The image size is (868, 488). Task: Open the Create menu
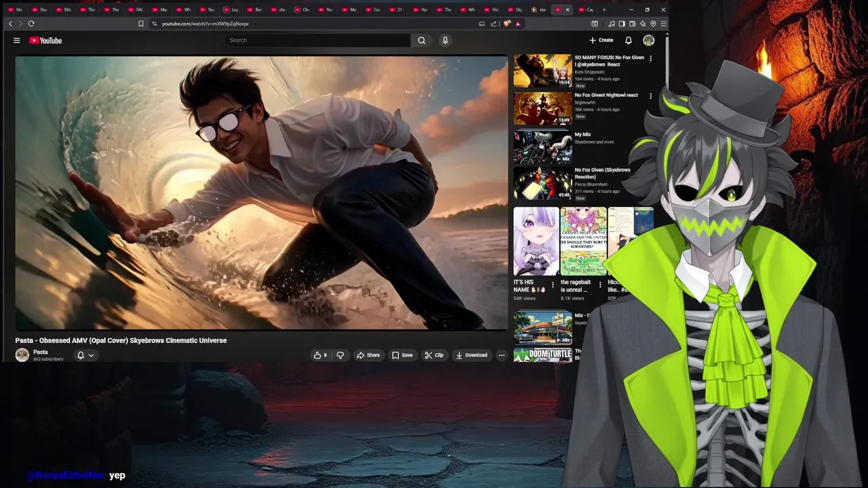pos(601,40)
